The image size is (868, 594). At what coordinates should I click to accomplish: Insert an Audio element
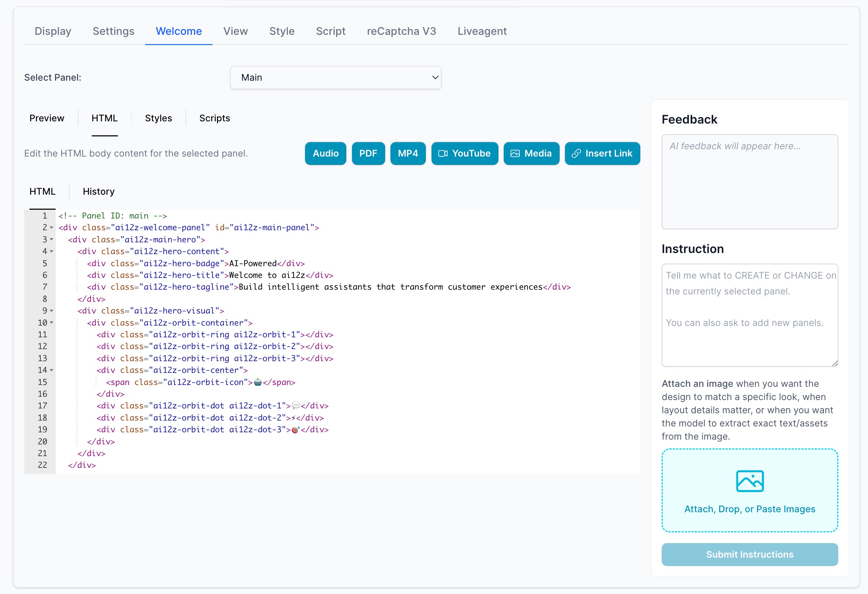click(x=325, y=153)
